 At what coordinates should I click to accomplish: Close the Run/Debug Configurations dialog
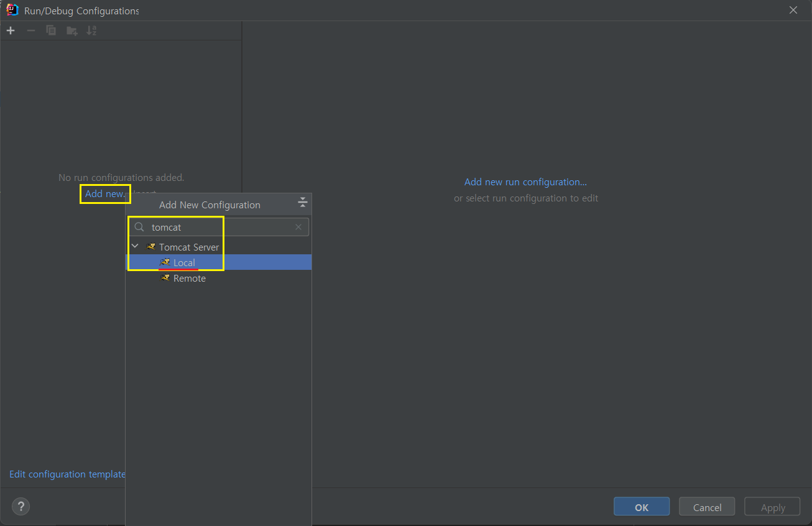pyautogui.click(x=793, y=10)
